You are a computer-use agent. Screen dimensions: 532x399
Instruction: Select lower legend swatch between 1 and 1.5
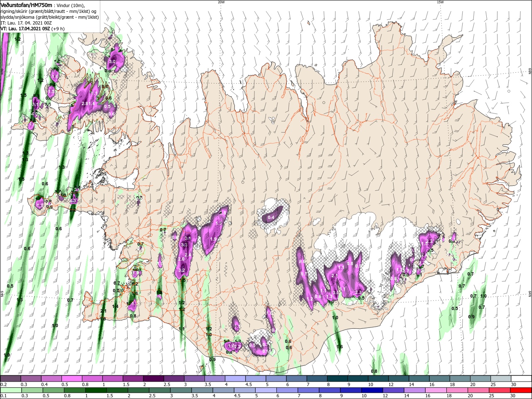point(96,390)
